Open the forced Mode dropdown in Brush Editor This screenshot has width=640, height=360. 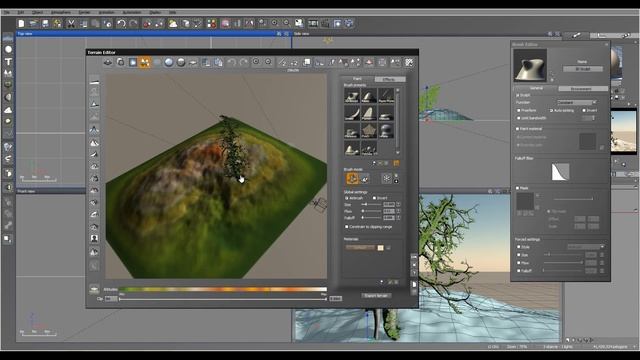585,247
